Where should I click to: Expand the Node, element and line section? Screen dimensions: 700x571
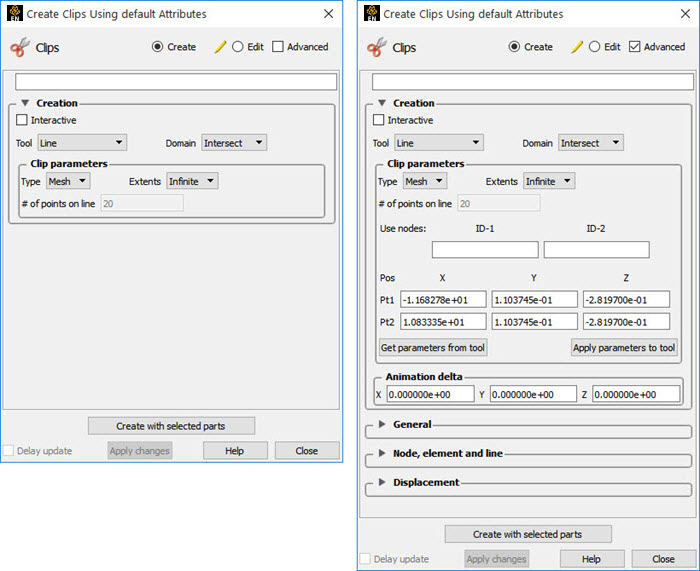[x=382, y=453]
